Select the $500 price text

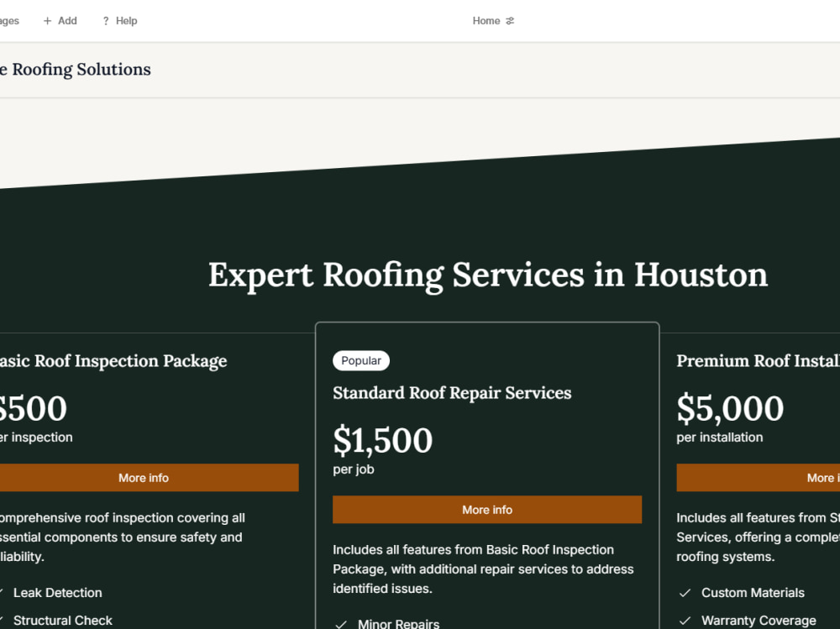point(34,409)
